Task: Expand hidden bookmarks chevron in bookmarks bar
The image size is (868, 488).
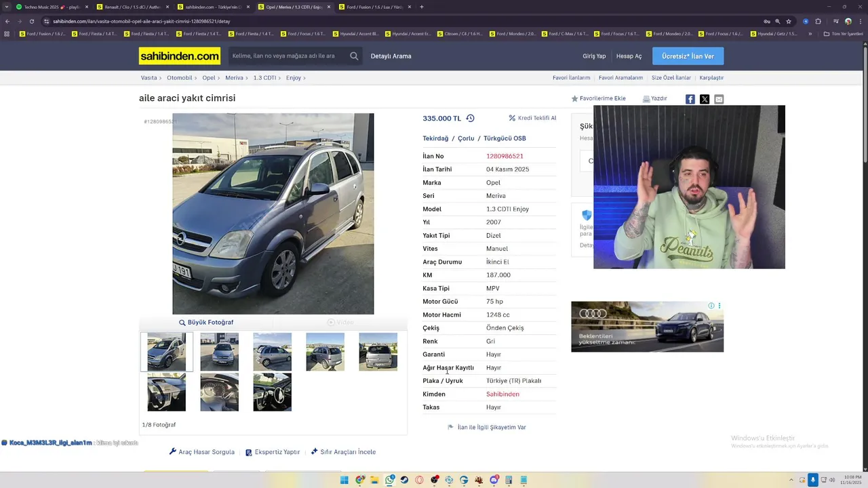Action: coord(810,34)
